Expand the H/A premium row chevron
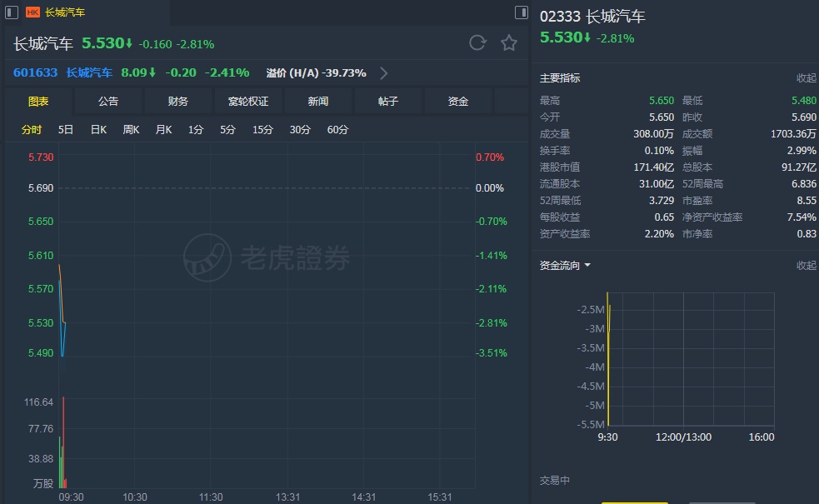Image resolution: width=819 pixels, height=504 pixels. click(384, 73)
